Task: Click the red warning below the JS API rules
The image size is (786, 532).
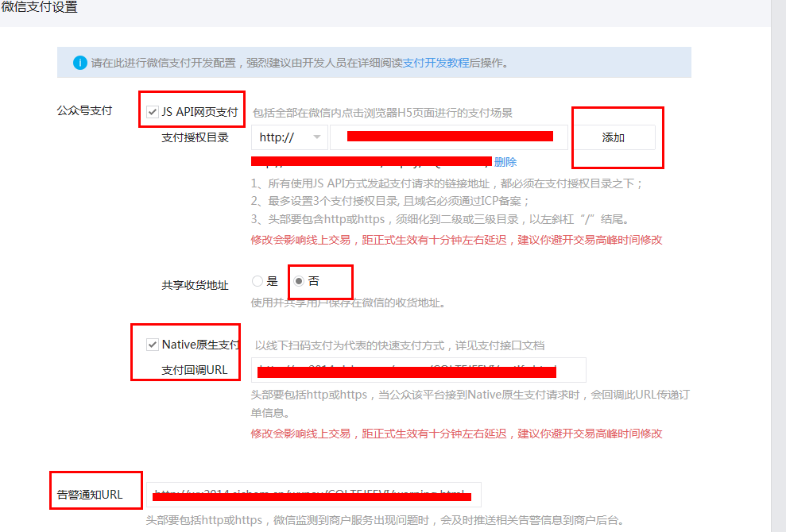Action: (457, 240)
